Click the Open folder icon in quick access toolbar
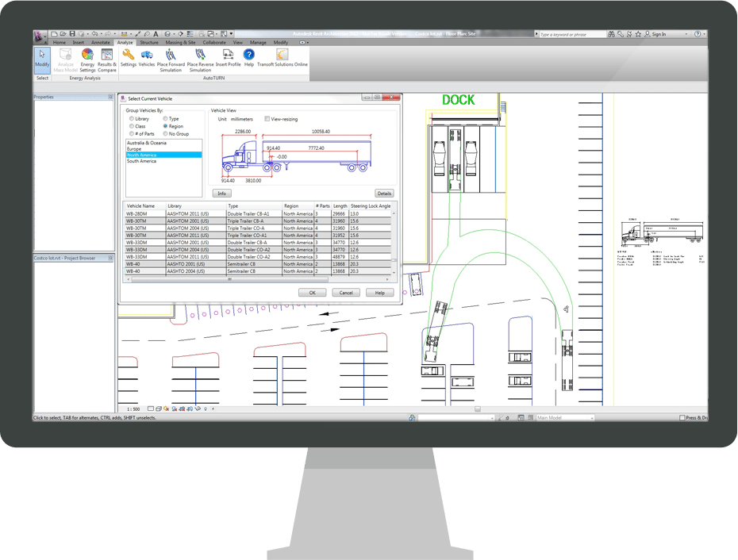This screenshot has width=738, height=560. [63, 34]
